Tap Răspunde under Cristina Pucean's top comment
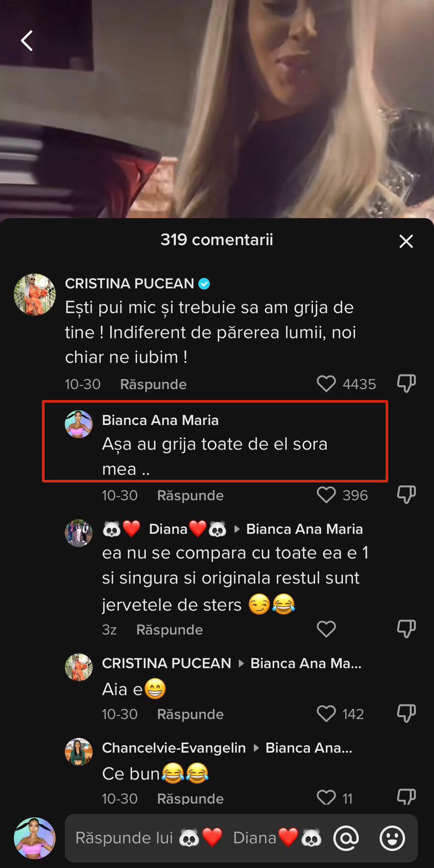 pyautogui.click(x=153, y=384)
